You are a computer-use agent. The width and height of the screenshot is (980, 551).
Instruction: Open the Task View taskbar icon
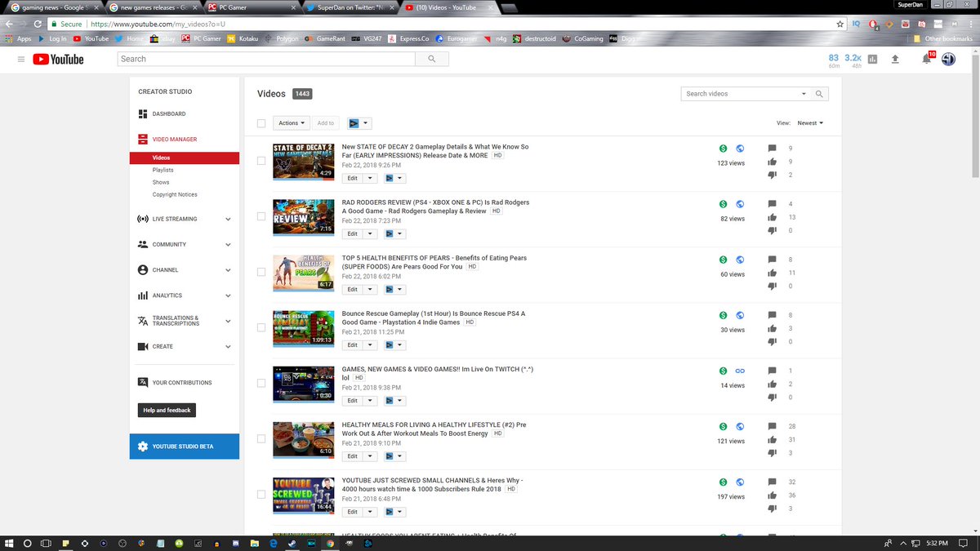pos(46,543)
